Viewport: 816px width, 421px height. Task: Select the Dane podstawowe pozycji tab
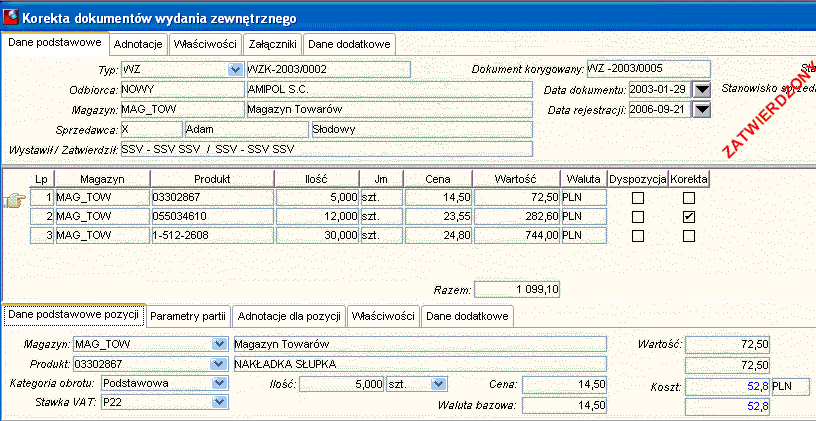click(x=73, y=315)
